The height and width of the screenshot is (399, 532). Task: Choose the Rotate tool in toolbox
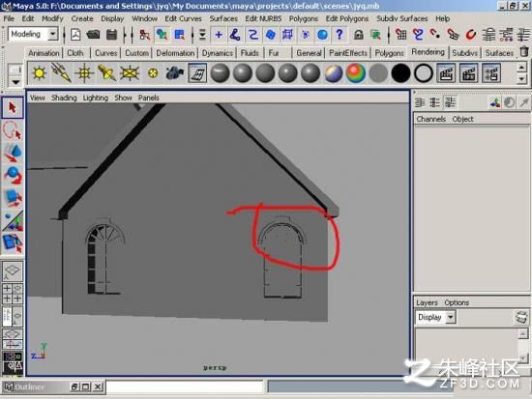[x=13, y=175]
